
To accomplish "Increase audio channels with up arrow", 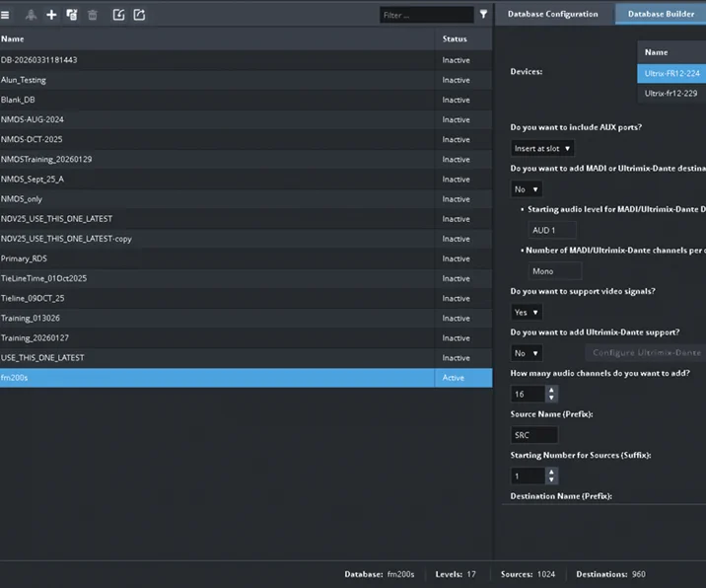I will tap(551, 391).
